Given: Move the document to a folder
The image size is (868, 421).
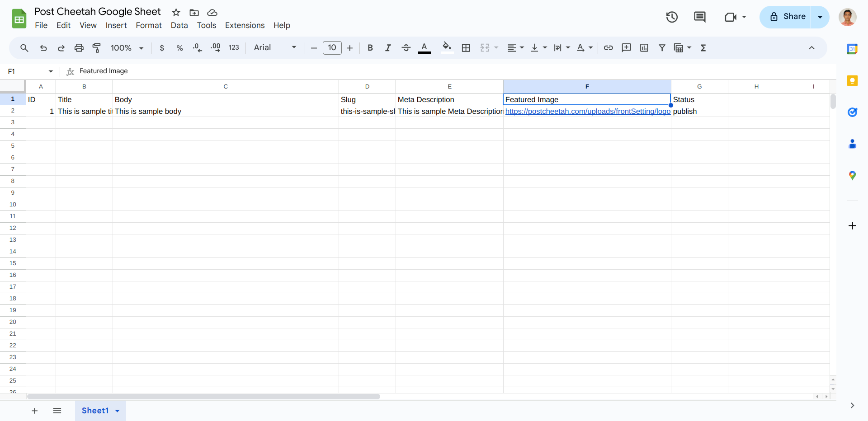Looking at the screenshot, I should 194,13.
